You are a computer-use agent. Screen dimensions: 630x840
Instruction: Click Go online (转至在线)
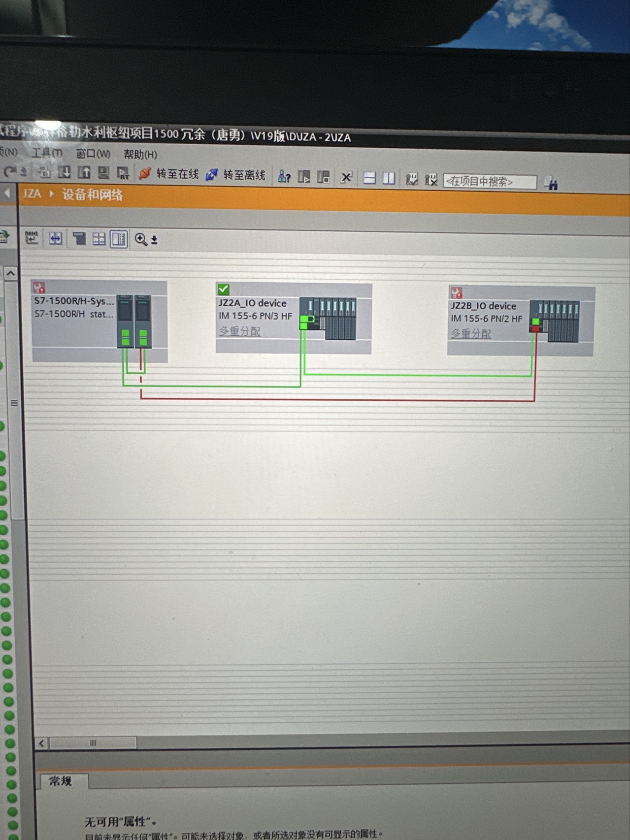pyautogui.click(x=169, y=174)
